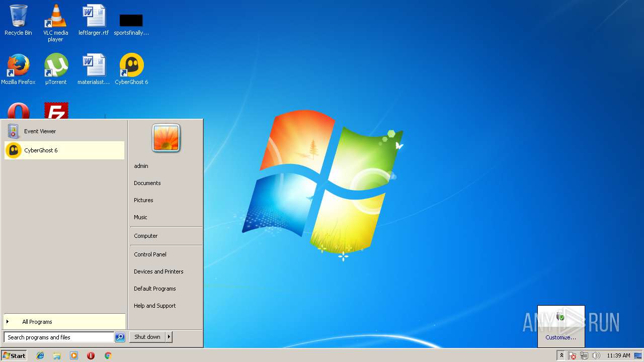Click the Show desktop button
Screen dimensions: 644x362
click(x=638, y=355)
